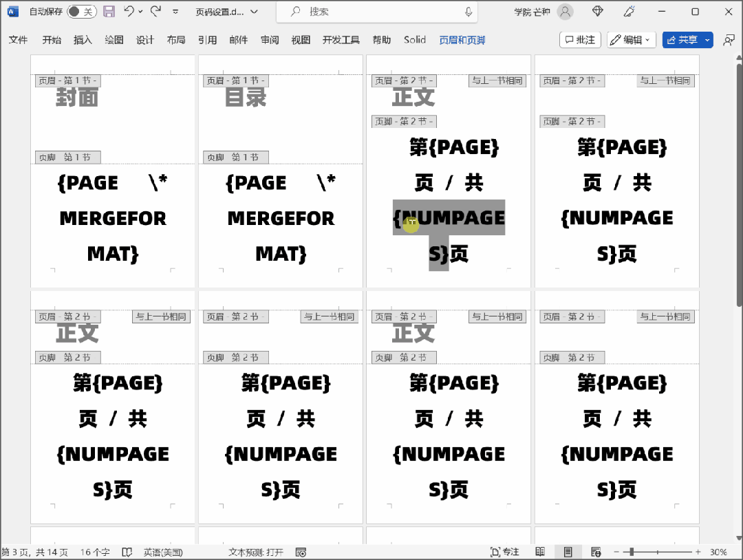Click the scroll down arrow
The height and width of the screenshot is (560, 743).
point(739,538)
